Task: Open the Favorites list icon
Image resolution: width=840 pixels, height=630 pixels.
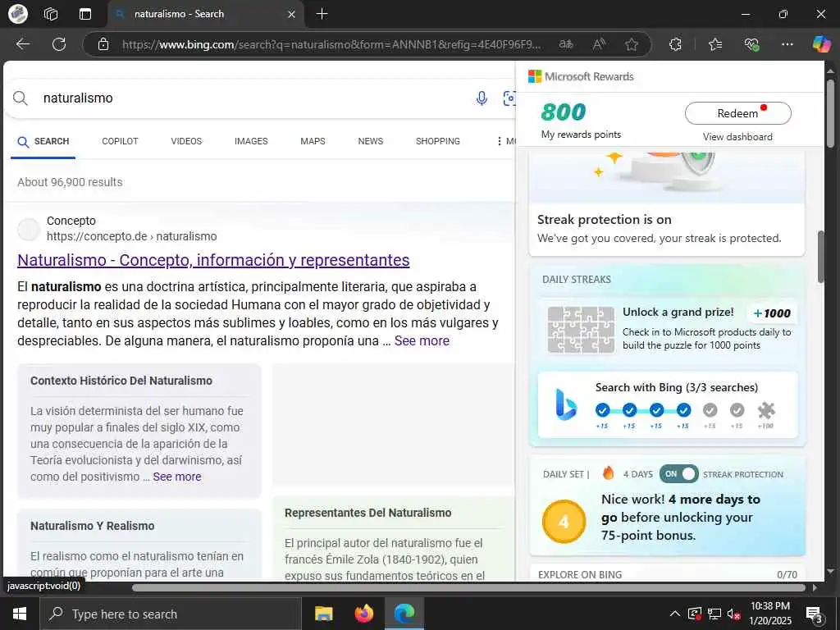Action: 715,44
